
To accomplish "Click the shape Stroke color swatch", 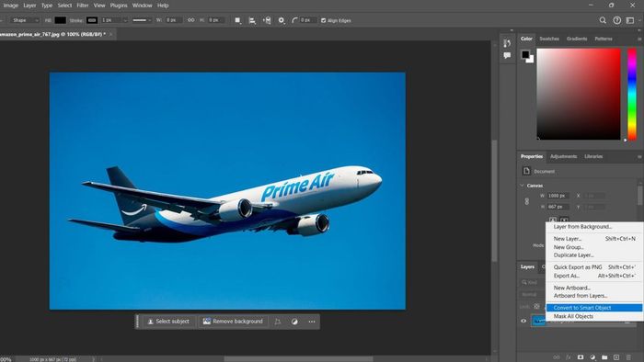I will pyautogui.click(x=92, y=20).
